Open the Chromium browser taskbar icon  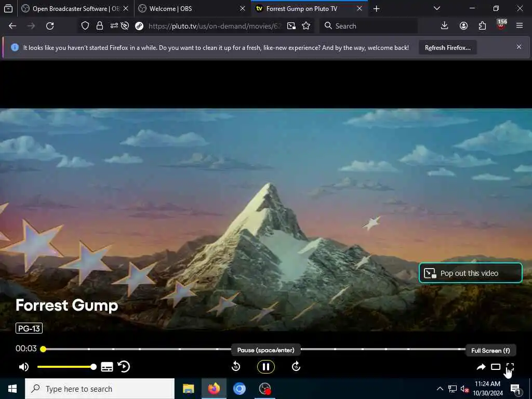pos(239,389)
